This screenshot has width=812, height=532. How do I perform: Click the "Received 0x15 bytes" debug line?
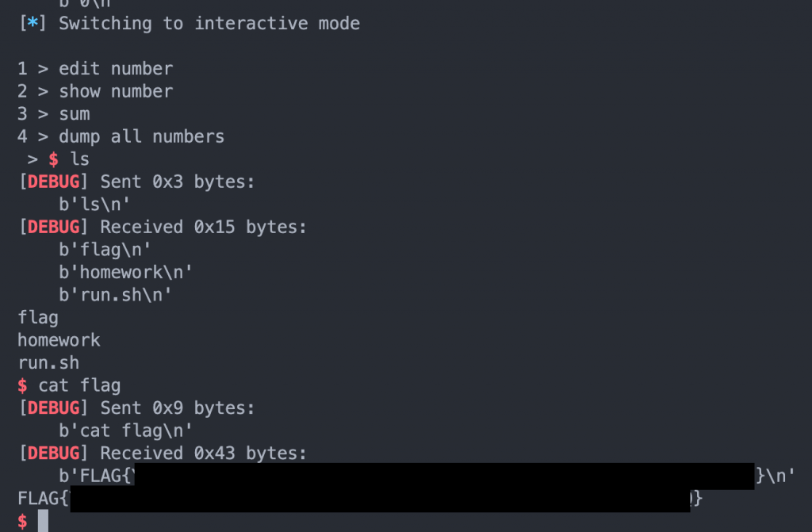coord(203,228)
